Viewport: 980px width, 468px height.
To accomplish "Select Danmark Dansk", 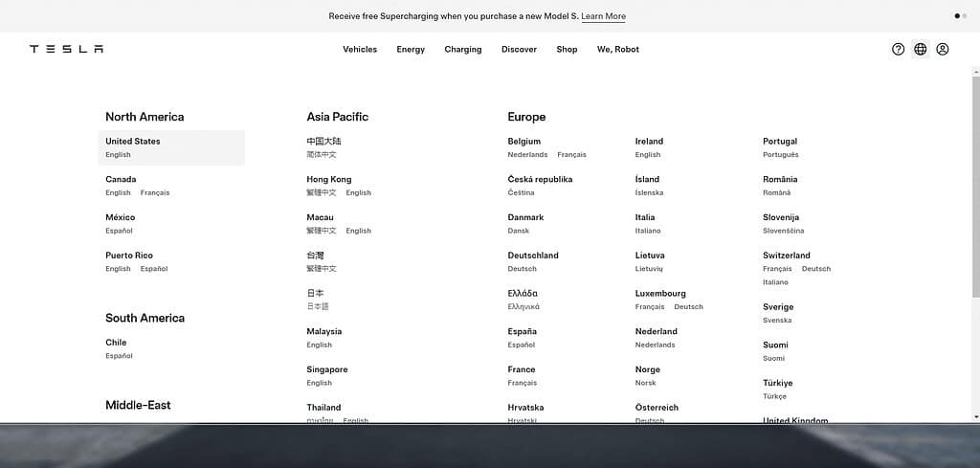I will 519,232.
